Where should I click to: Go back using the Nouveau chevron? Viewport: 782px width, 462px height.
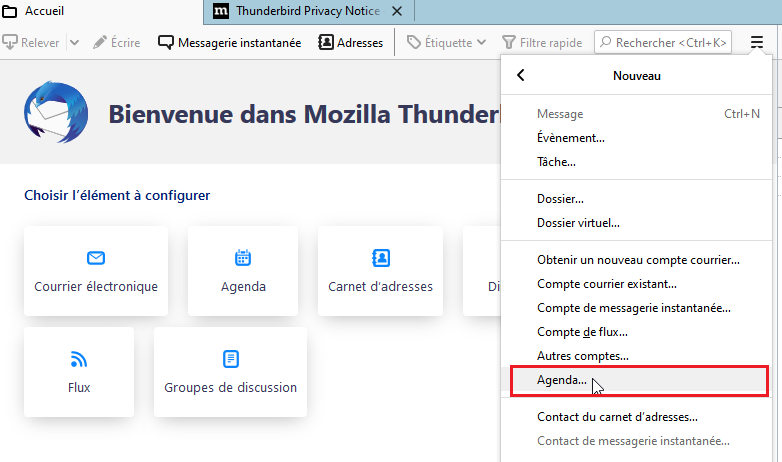[x=520, y=76]
